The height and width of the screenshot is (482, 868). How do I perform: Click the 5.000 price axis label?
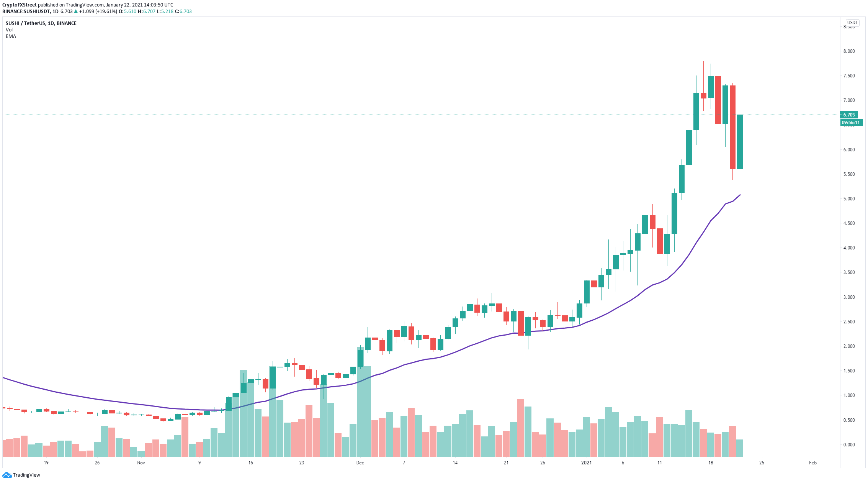point(849,199)
